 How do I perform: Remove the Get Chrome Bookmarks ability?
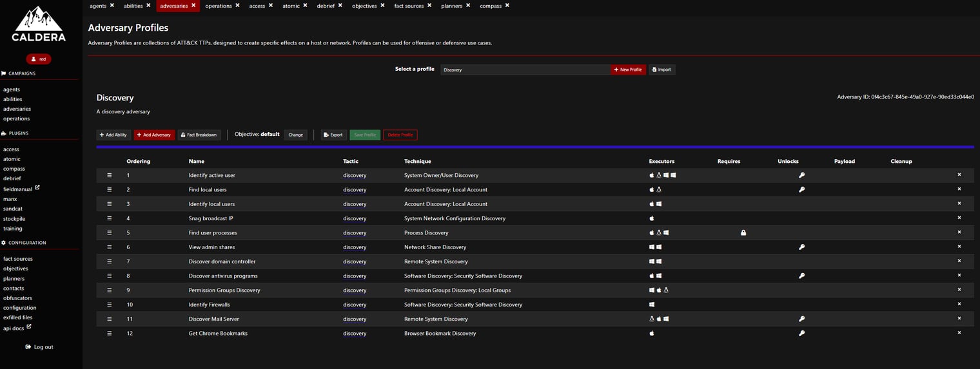click(959, 333)
